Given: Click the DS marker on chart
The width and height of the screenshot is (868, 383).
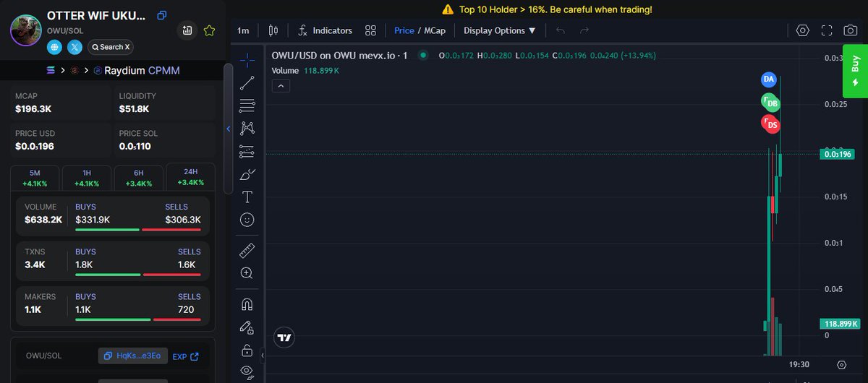Looking at the screenshot, I should (771, 124).
